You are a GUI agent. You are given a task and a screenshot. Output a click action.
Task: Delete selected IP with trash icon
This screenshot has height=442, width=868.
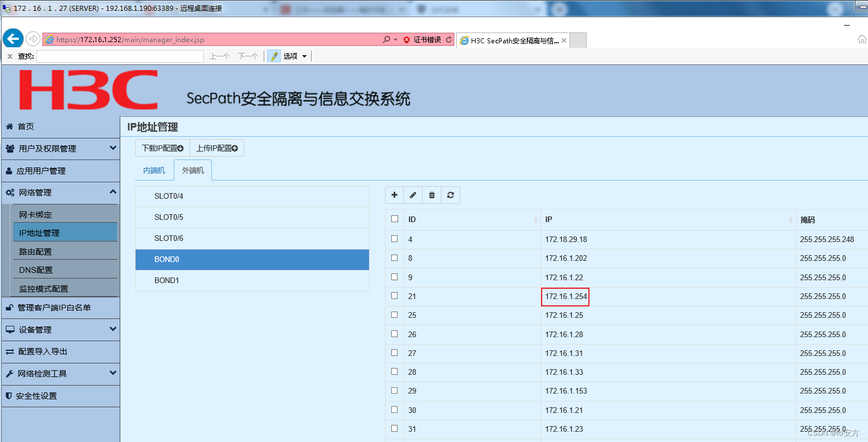pyautogui.click(x=432, y=195)
